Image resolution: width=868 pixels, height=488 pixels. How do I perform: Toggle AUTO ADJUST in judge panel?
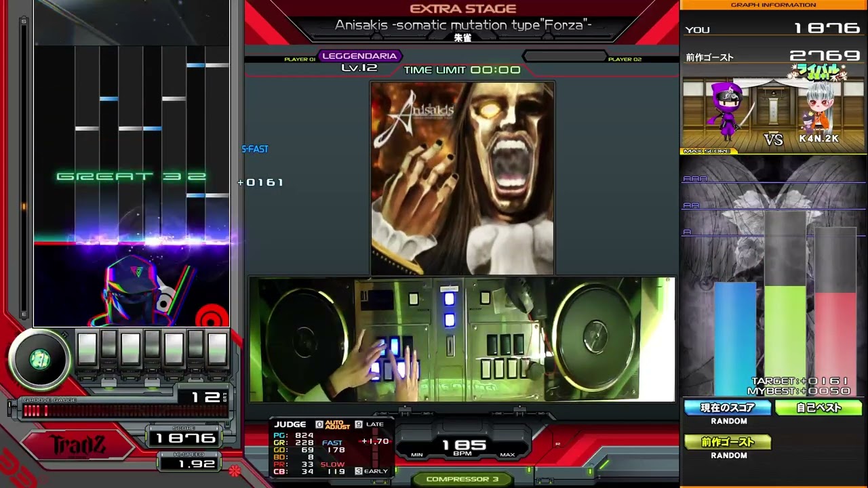pyautogui.click(x=338, y=425)
